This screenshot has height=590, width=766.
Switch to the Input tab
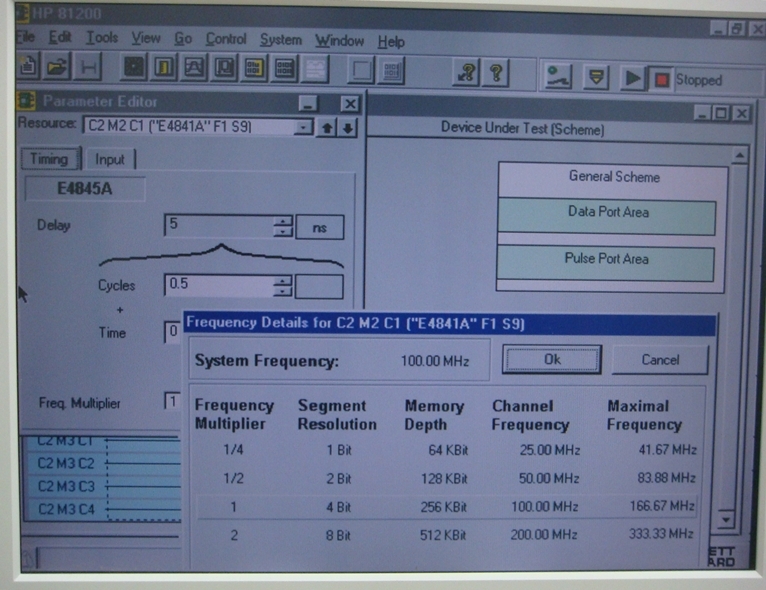pyautogui.click(x=110, y=159)
